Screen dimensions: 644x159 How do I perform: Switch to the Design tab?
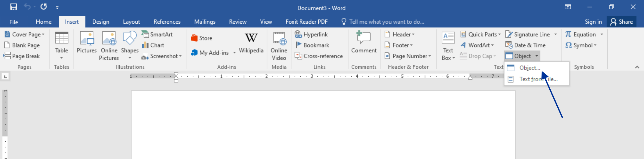pos(101,22)
